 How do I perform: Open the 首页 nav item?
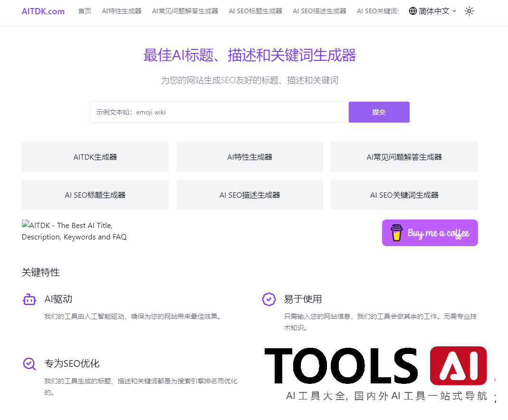(x=85, y=11)
